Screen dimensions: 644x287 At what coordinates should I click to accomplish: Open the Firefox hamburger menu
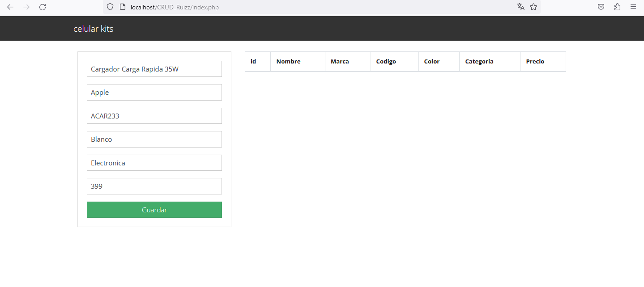pos(633,7)
